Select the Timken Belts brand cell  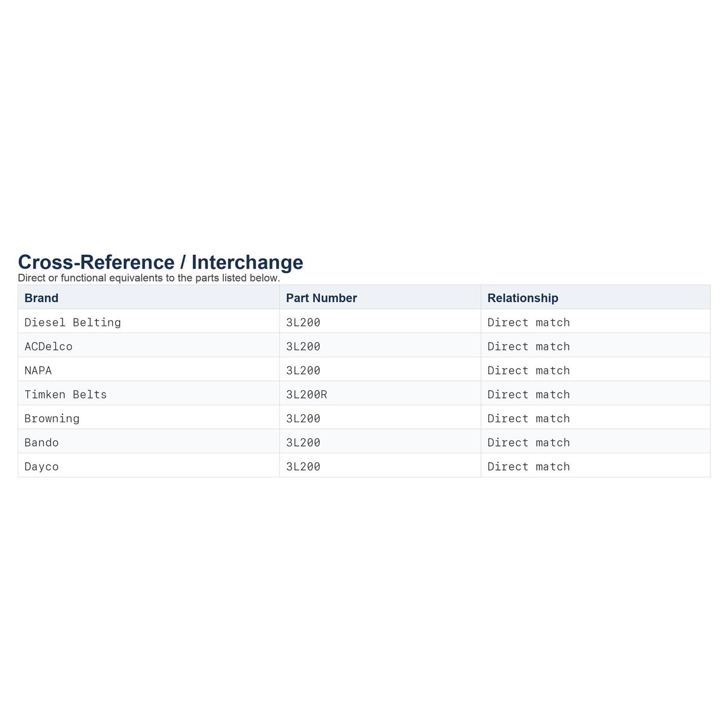(x=149, y=393)
